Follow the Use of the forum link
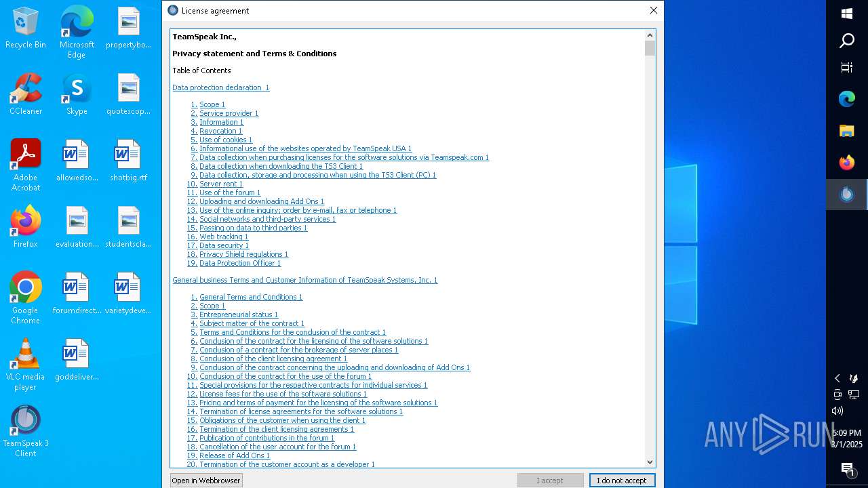The width and height of the screenshot is (868, 488). 230,192
